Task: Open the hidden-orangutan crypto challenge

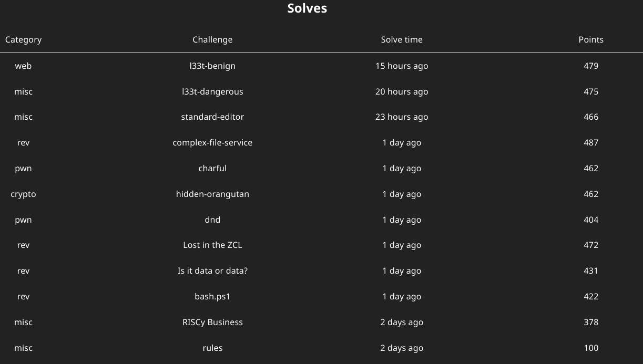Action: click(212, 194)
